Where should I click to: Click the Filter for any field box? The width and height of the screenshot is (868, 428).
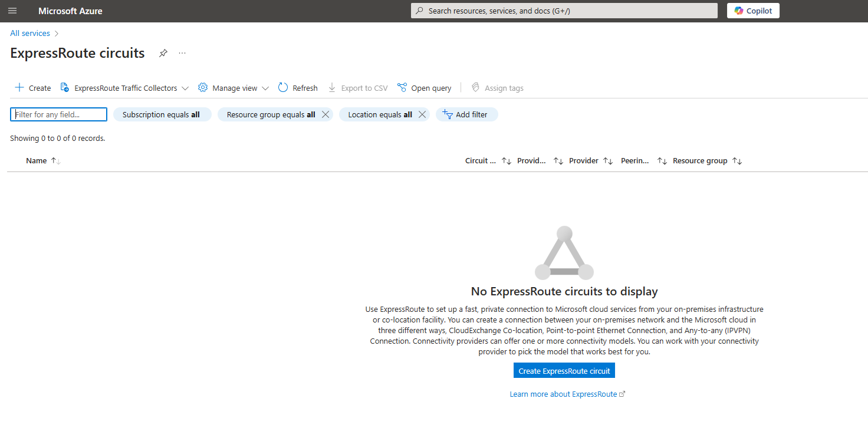[58, 114]
